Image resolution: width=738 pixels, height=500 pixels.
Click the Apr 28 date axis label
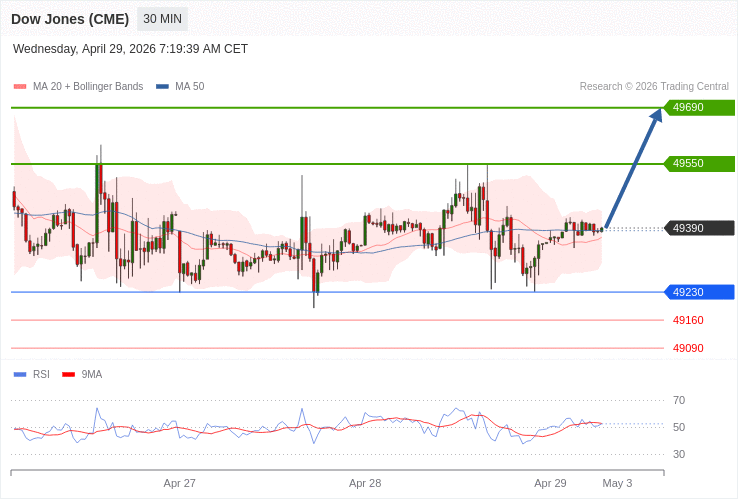(365, 484)
